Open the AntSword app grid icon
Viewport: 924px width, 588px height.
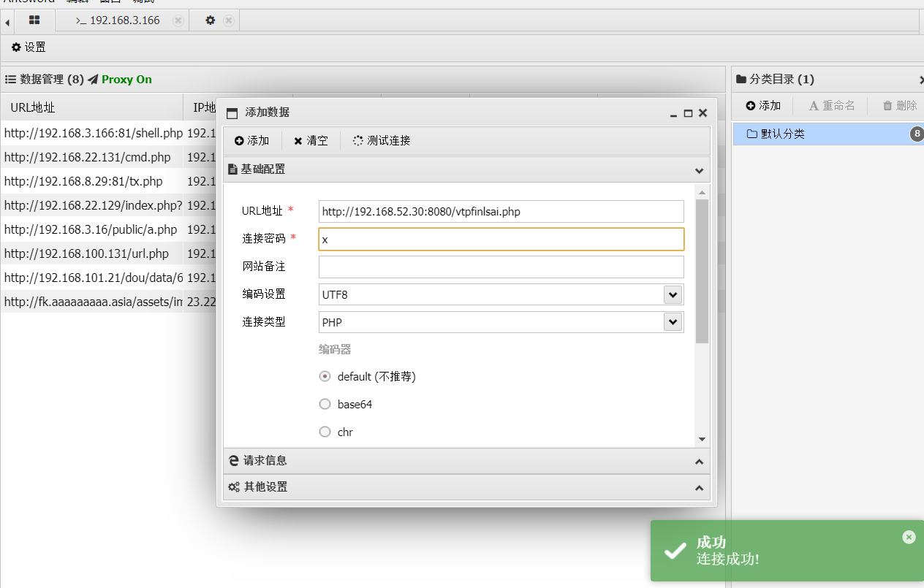(34, 20)
